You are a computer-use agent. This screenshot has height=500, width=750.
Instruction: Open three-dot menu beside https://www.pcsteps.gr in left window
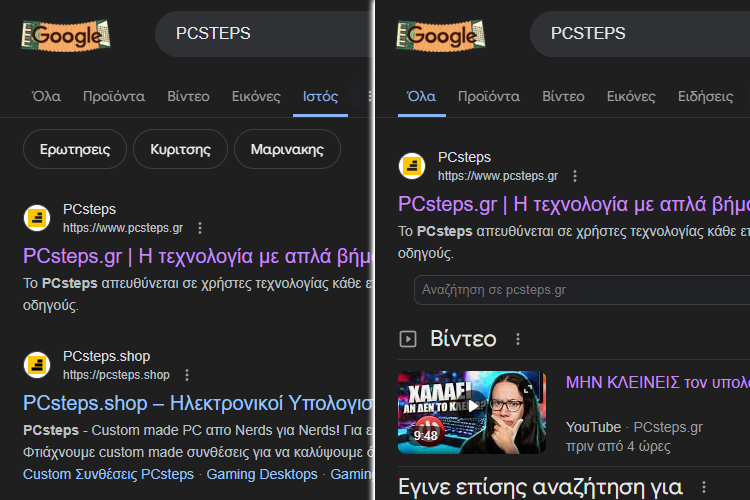point(200,228)
